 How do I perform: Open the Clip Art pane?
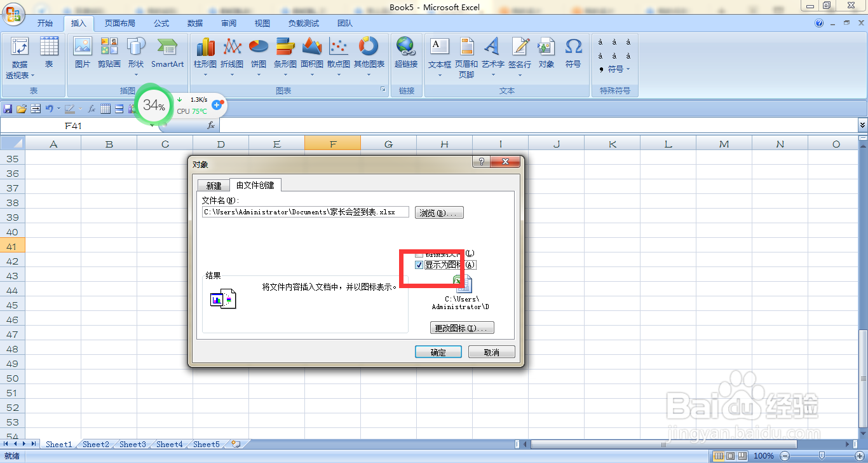coord(109,54)
